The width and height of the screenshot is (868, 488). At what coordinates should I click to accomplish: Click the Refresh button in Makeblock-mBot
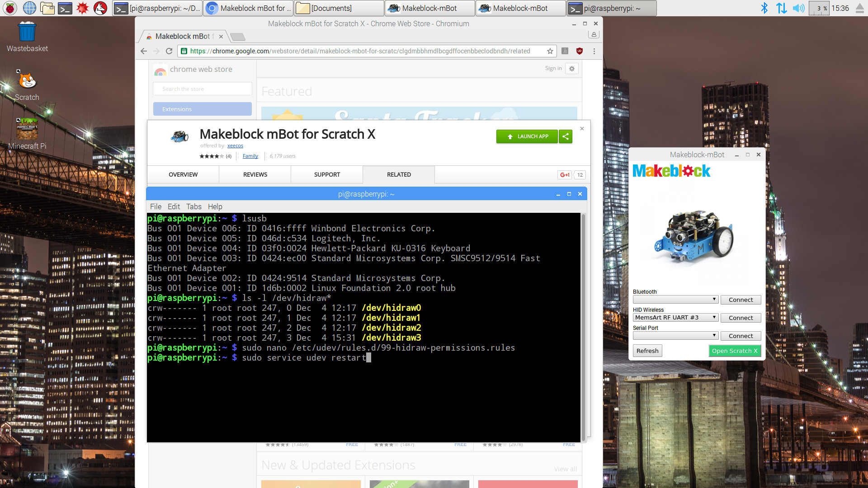(x=647, y=351)
